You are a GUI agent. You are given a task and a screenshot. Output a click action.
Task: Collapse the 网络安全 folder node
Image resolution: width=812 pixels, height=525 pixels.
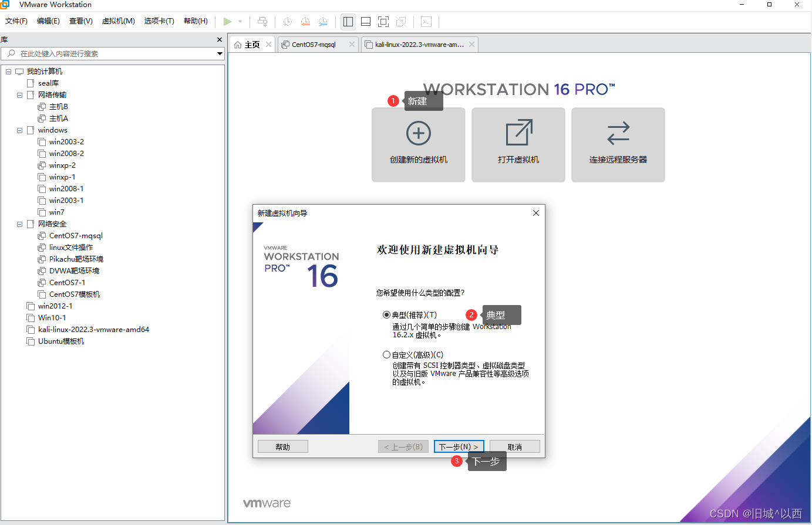point(19,224)
